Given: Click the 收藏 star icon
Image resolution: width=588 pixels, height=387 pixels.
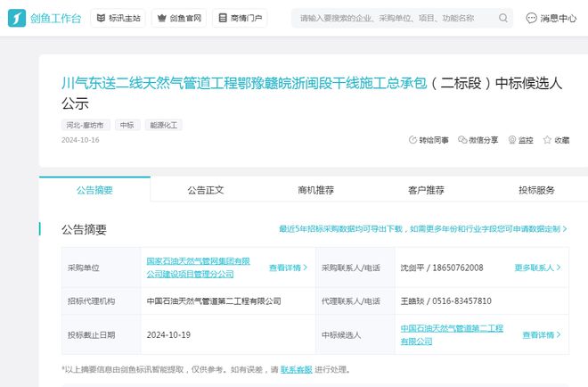Looking at the screenshot, I should 547,140.
